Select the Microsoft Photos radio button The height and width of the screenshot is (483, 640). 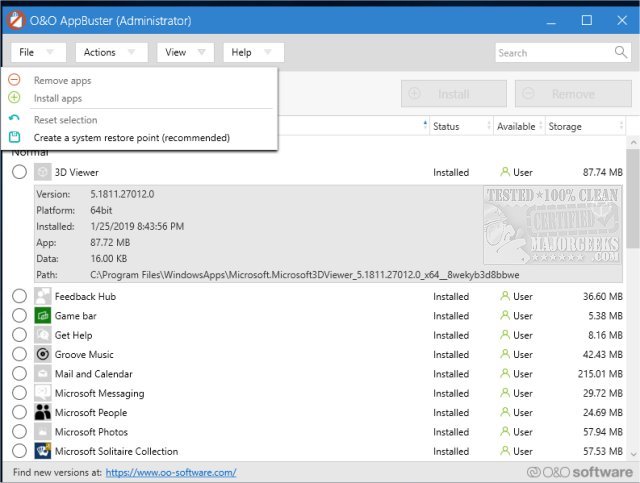19,432
